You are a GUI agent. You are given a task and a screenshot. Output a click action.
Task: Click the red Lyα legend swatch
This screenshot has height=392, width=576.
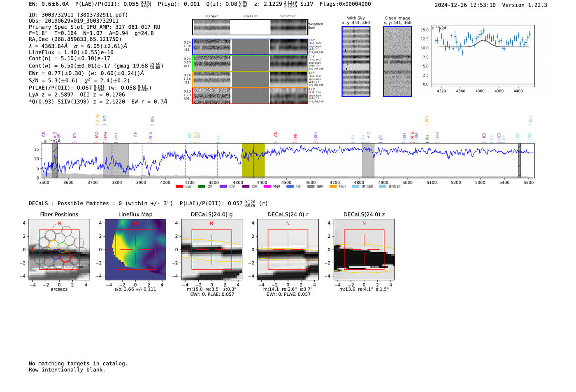point(179,186)
